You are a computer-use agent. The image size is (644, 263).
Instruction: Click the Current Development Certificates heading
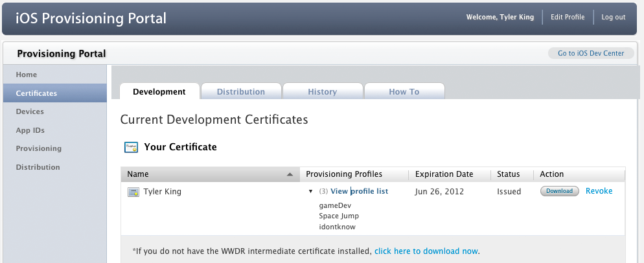click(214, 120)
